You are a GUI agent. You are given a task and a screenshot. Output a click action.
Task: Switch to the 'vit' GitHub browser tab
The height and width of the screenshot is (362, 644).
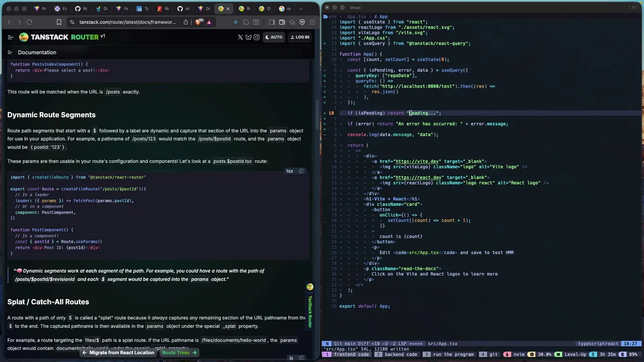click(183, 9)
